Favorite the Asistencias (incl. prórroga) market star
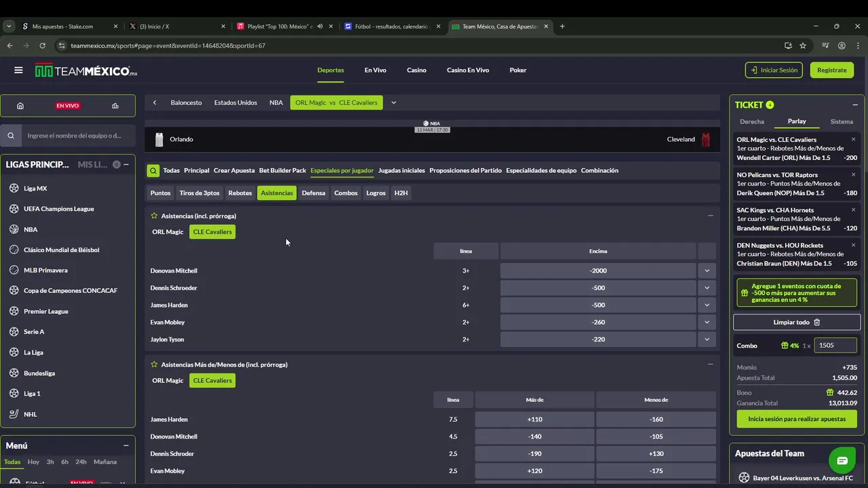Screen dimensions: 868x488 [155, 216]
